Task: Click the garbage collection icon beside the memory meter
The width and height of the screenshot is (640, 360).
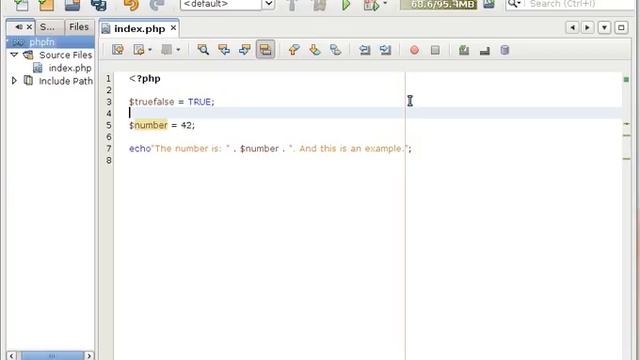Action: pos(489,4)
